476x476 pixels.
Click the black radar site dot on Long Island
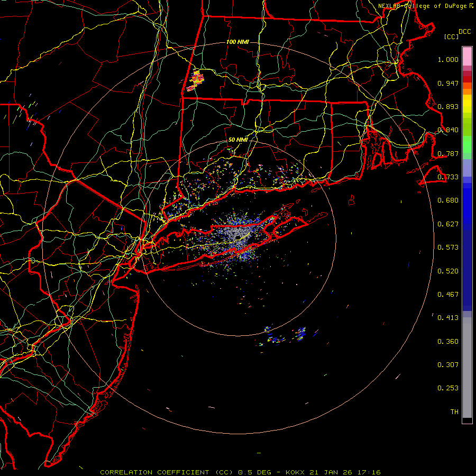(239, 237)
